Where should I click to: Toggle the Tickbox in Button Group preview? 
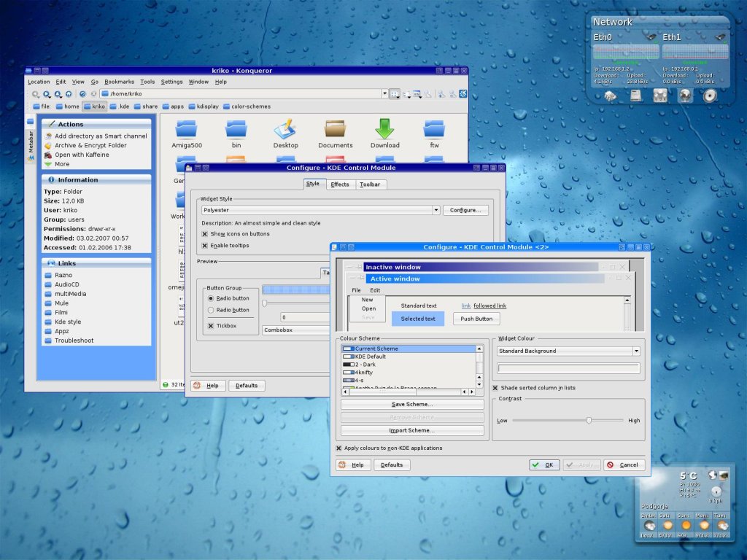click(211, 326)
